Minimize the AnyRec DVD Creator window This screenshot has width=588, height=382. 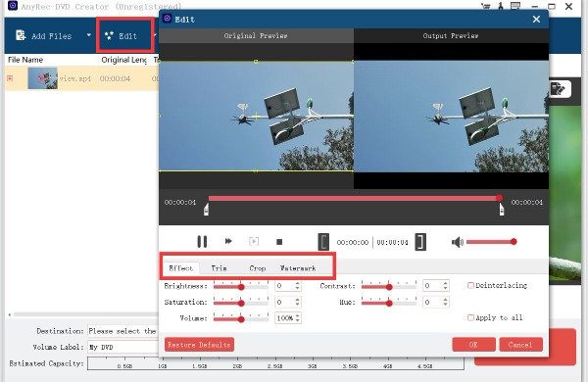(x=535, y=7)
